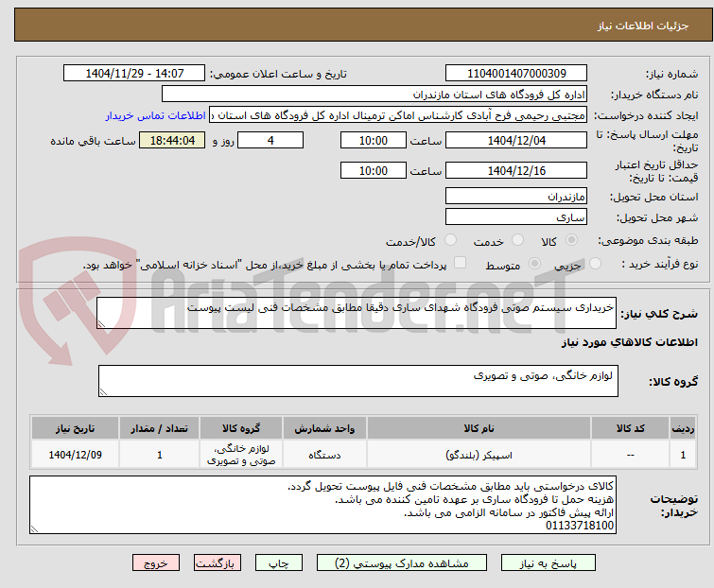
Task: Select the متوسط purchase type radio
Action: [534, 264]
